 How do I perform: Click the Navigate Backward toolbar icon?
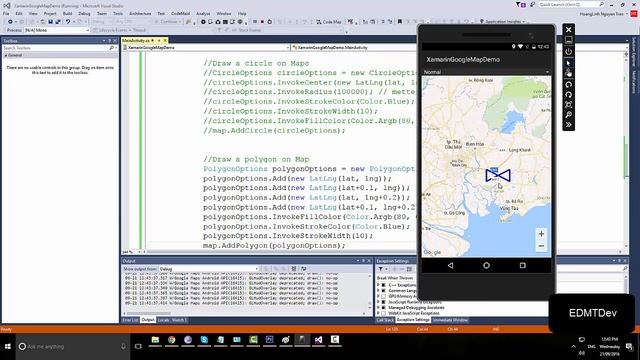point(10,22)
